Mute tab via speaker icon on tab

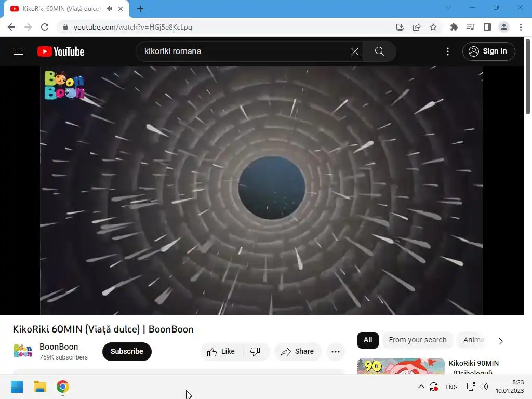(x=109, y=9)
